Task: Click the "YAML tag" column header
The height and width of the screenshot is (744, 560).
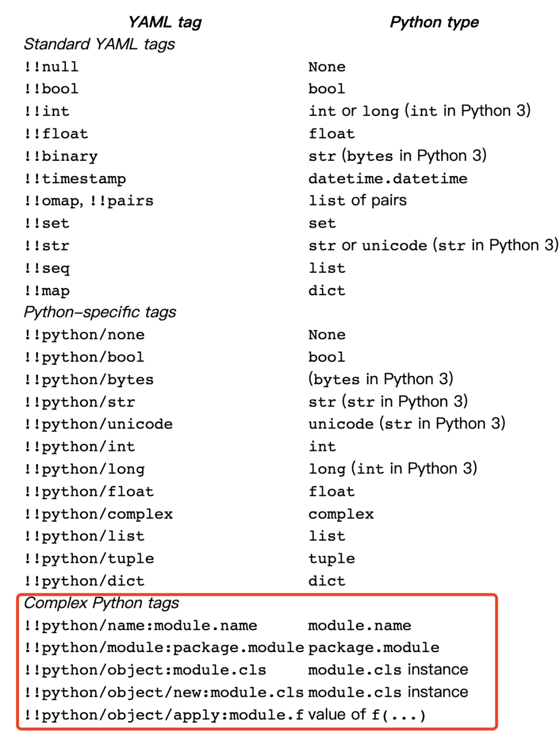Action: point(165,22)
